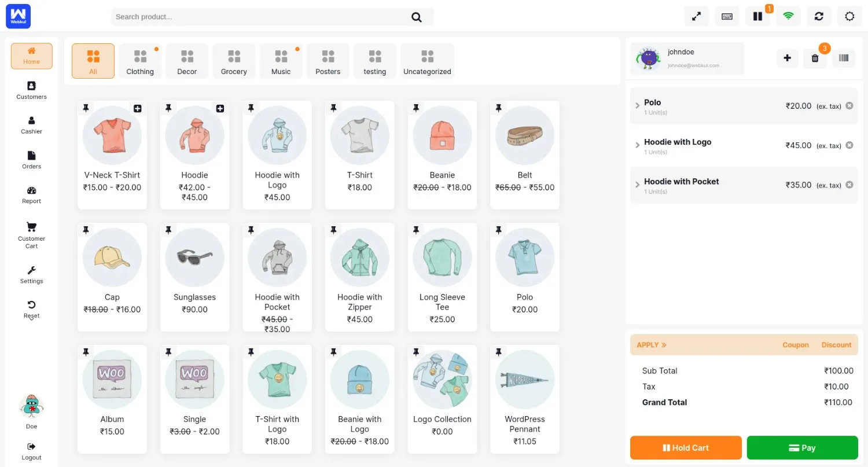
Task: Open Orders from sidebar
Action: (32, 160)
